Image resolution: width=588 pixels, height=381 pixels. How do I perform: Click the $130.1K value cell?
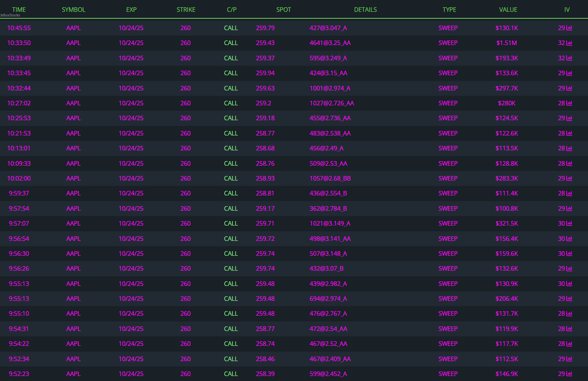[507, 28]
